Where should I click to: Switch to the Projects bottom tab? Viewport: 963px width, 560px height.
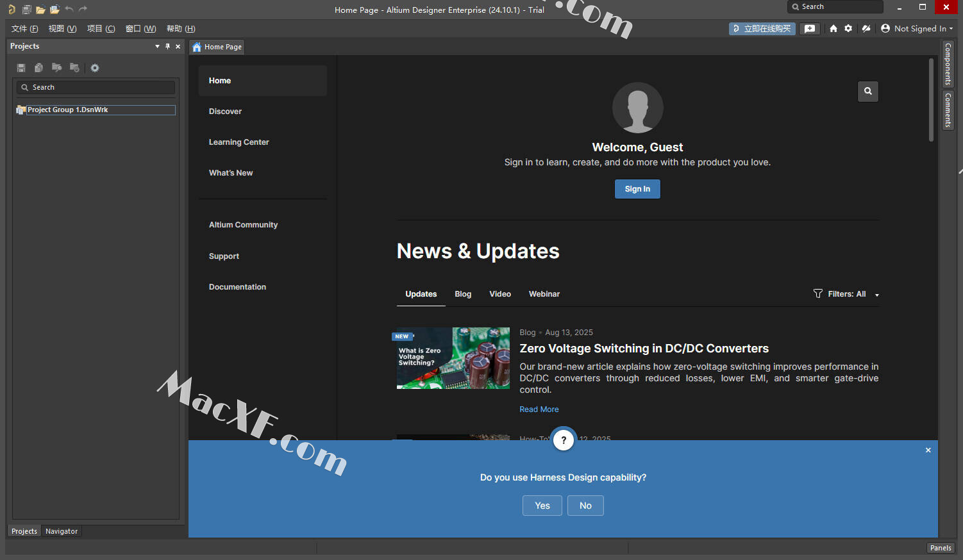click(x=24, y=531)
